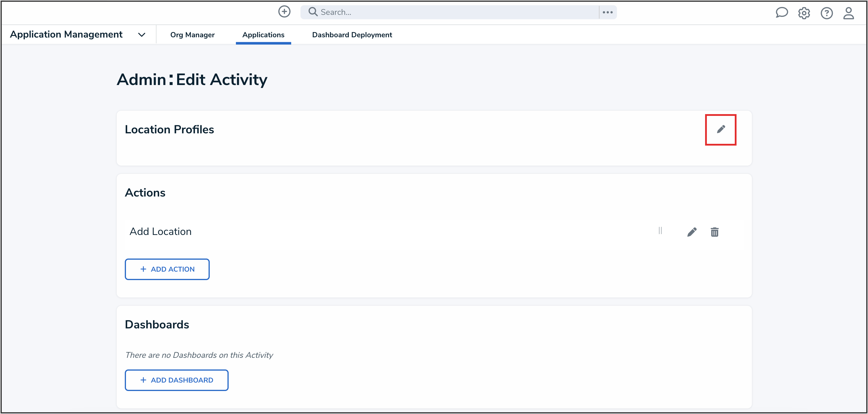This screenshot has width=868, height=414.
Task: Open the user profile icon
Action: pos(848,13)
